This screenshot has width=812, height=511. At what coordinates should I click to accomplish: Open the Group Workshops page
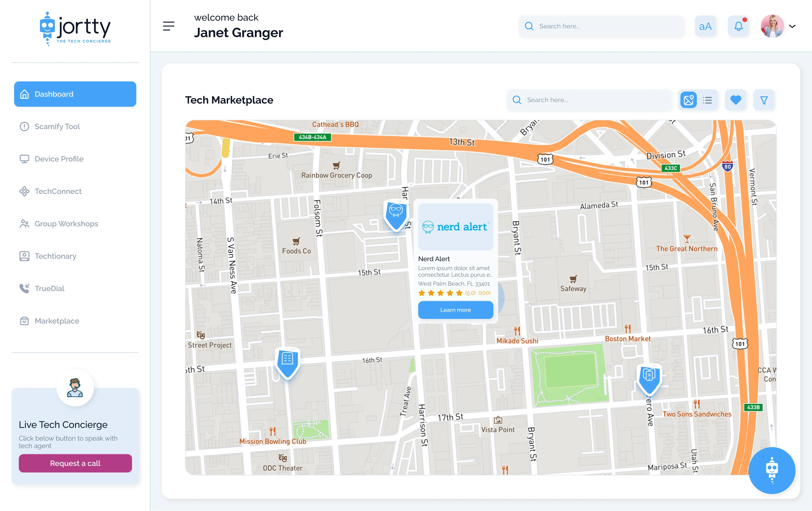(x=66, y=224)
